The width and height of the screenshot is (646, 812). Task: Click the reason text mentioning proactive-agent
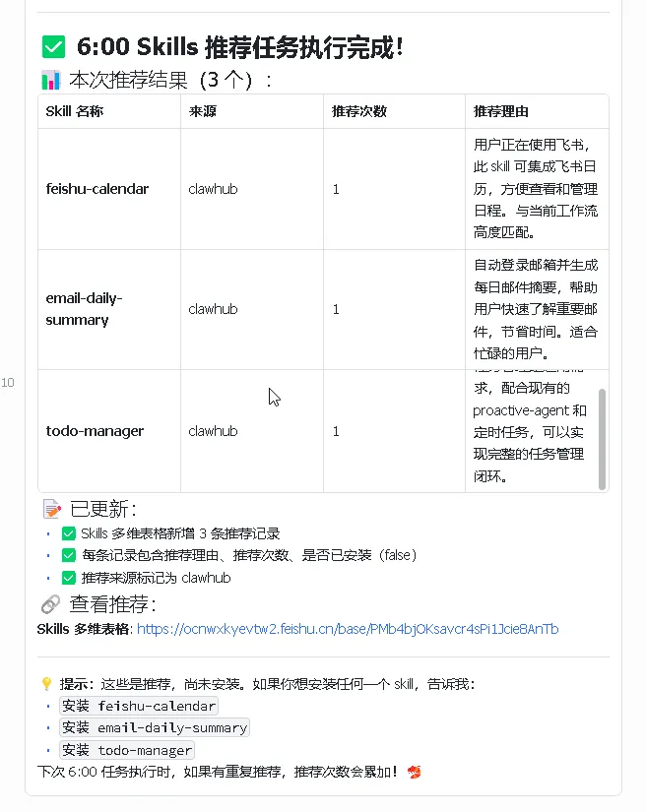pyautogui.click(x=530, y=431)
